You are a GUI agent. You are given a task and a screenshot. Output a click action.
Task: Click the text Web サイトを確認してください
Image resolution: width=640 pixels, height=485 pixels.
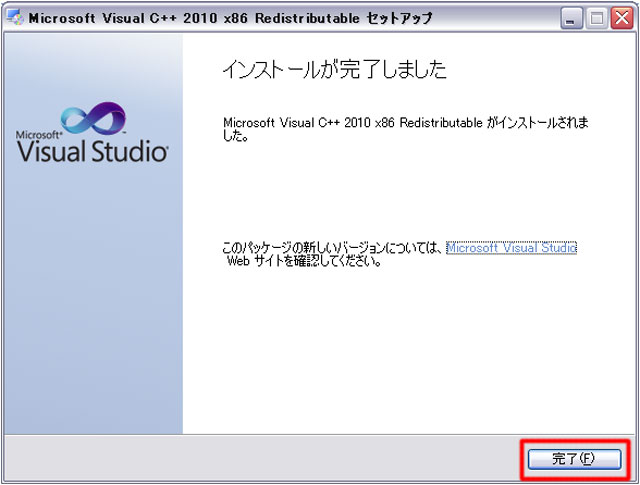[x=304, y=261]
